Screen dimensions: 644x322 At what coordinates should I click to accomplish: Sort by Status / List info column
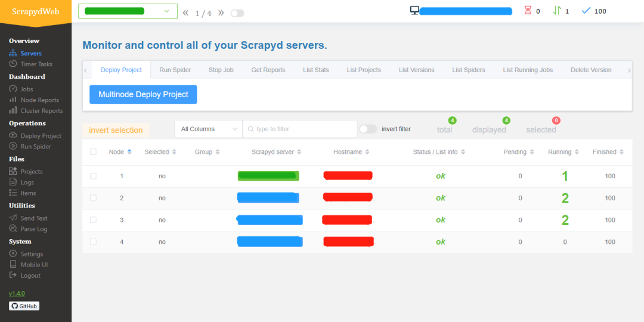[x=439, y=152]
